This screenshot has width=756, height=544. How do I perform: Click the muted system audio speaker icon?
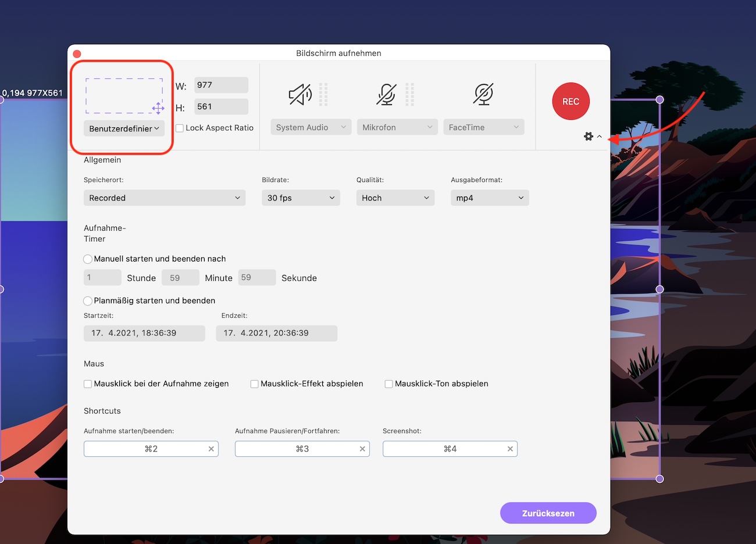(x=300, y=94)
